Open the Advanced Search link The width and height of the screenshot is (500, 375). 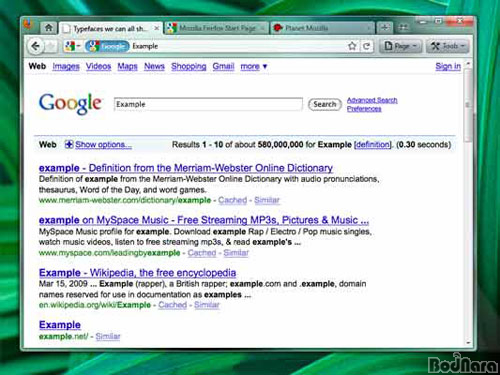click(x=372, y=100)
